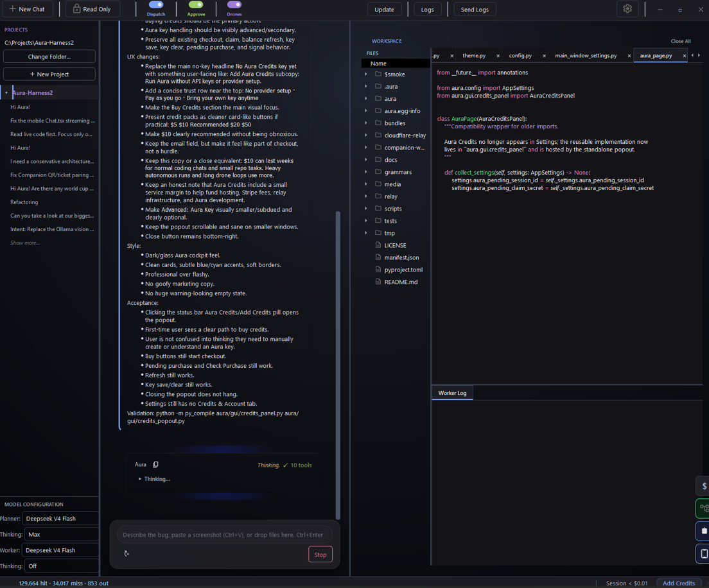Click the lock icon in Read Only
This screenshot has width=709, height=588.
coord(77,8)
